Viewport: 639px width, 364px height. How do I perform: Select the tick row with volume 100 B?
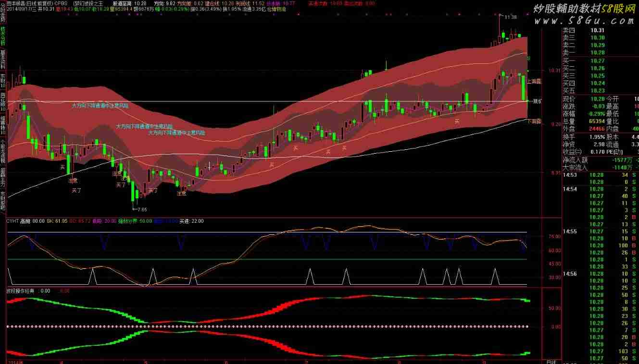coord(601,246)
